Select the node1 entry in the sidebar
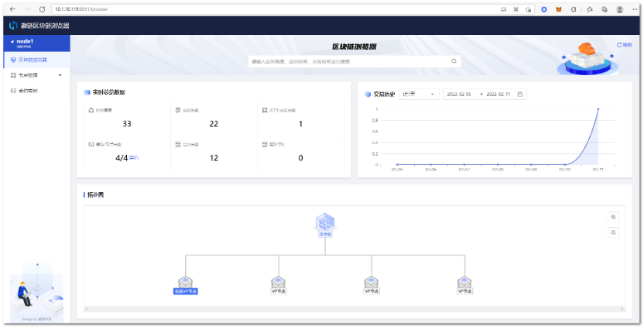 (x=36, y=43)
